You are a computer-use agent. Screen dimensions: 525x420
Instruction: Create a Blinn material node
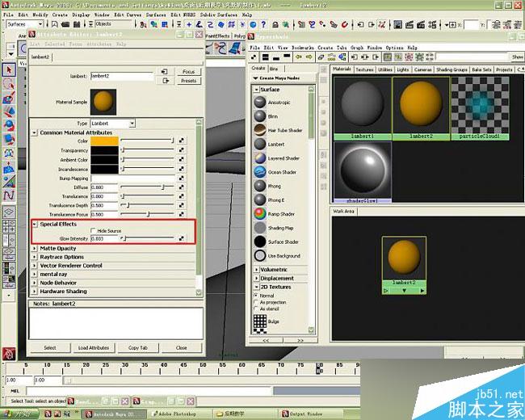tap(266, 116)
